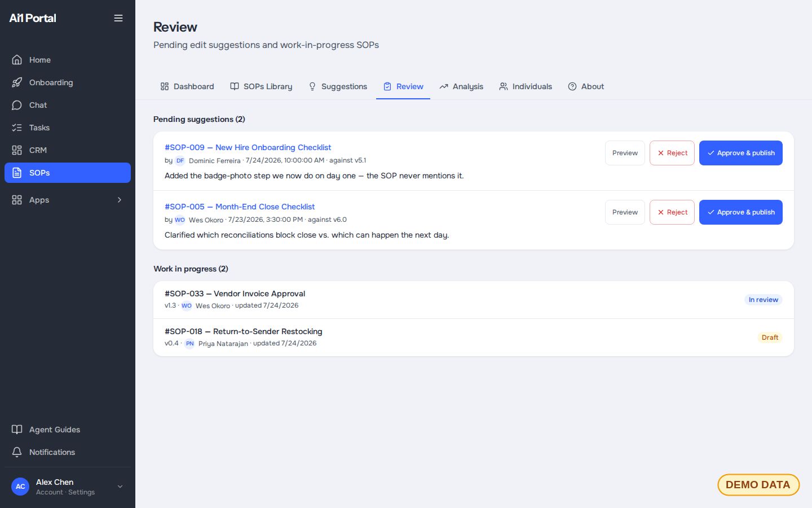Image resolution: width=812 pixels, height=508 pixels.
Task: Click the Agent Guides book icon
Action: click(17, 430)
